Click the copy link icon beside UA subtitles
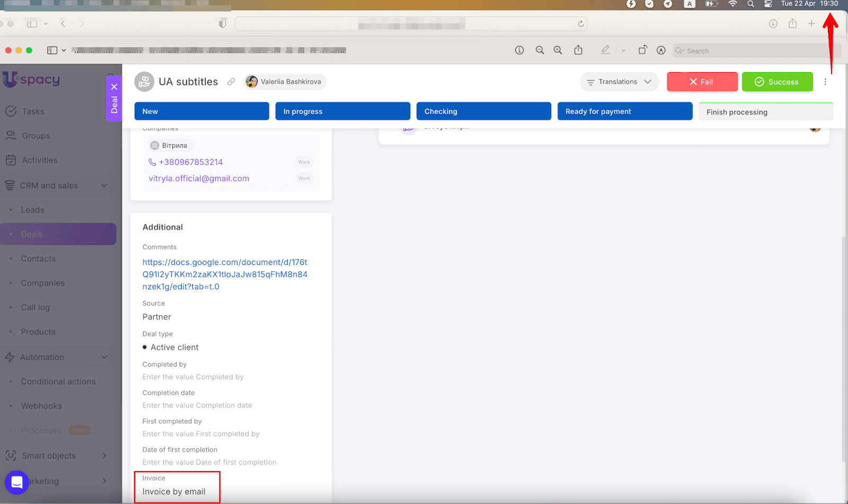This screenshot has height=504, width=848. click(x=231, y=82)
